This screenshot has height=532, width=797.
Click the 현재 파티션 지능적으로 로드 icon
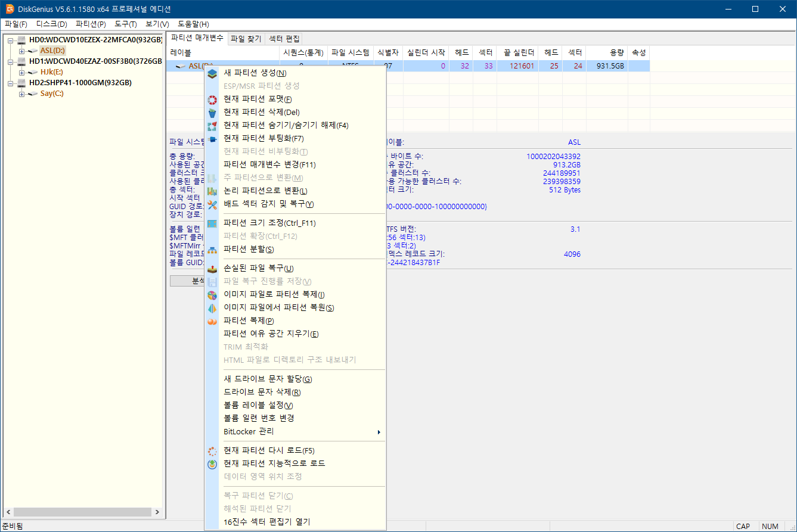click(x=212, y=464)
